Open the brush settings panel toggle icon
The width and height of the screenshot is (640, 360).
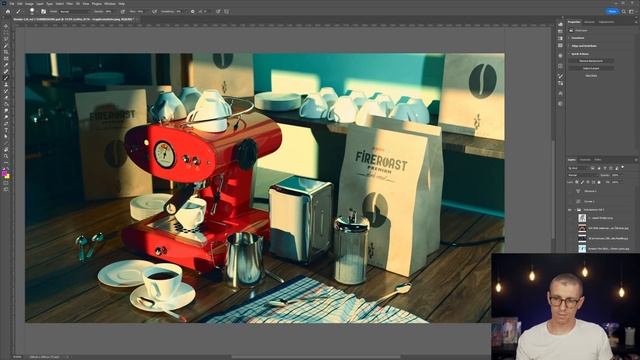click(43, 11)
